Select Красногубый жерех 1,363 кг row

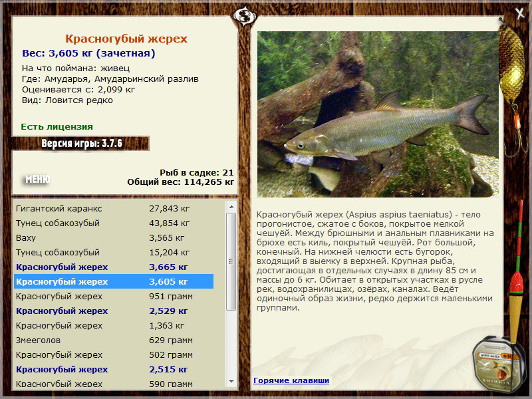coord(114,325)
